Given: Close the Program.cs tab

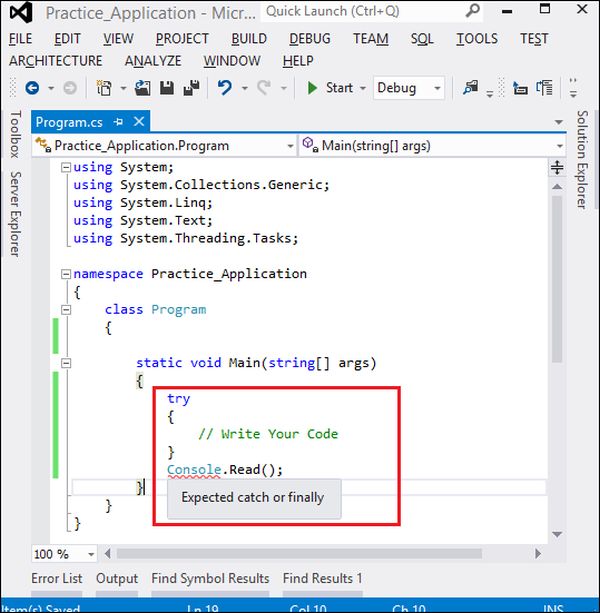Looking at the screenshot, I should tap(139, 122).
